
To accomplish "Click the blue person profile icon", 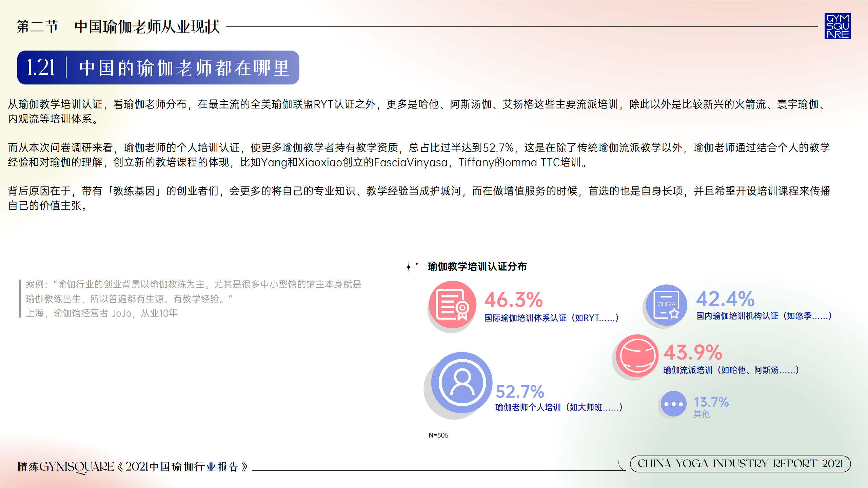I will (x=461, y=382).
